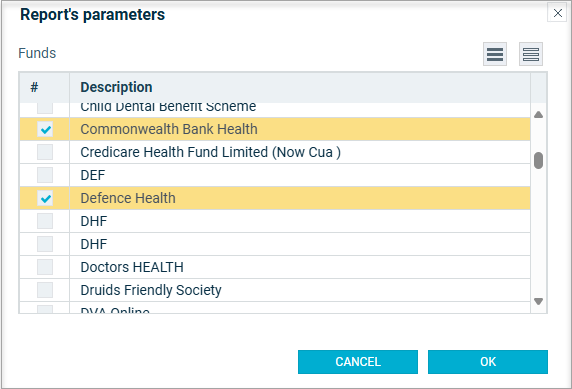The image size is (572, 389).
Task: Uncheck the Defence Health checkbox
Action: [45, 198]
